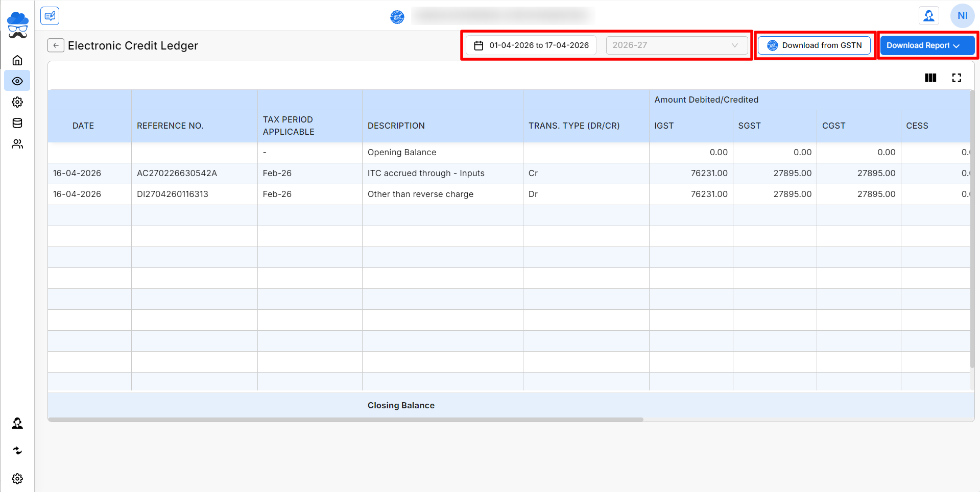Expand the 2026-27 financial year dropdown

(x=676, y=45)
